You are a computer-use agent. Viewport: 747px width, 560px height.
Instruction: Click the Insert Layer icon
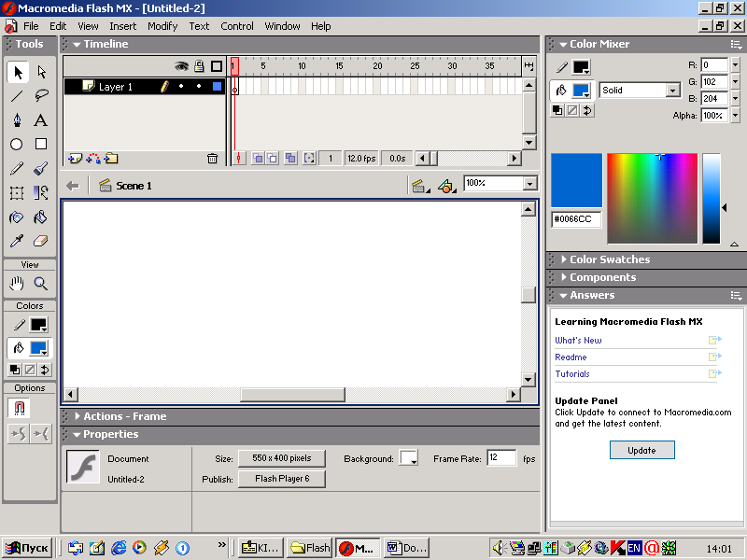click(75, 159)
